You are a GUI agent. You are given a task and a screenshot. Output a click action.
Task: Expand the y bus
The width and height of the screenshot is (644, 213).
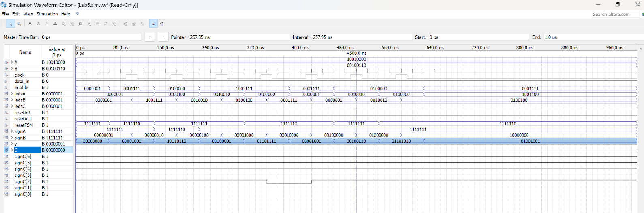[x=12, y=144]
